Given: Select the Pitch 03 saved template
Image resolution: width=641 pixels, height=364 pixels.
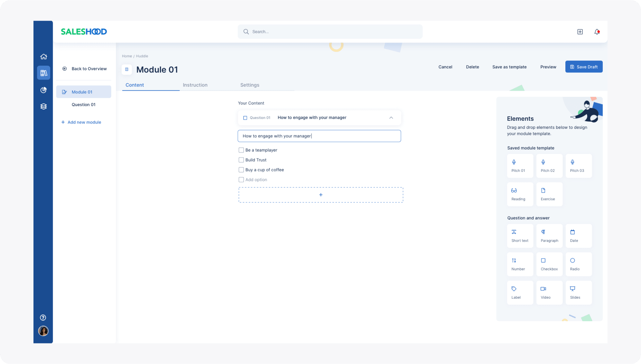Looking at the screenshot, I should [579, 166].
